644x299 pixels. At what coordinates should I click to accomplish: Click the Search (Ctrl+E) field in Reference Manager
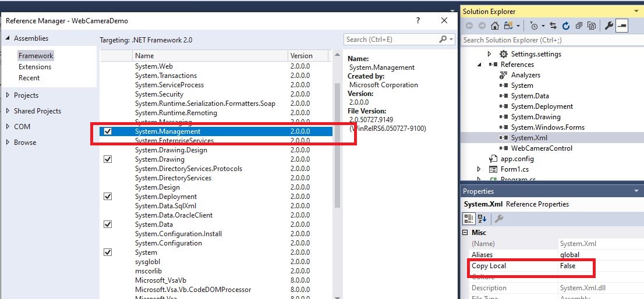(390, 40)
